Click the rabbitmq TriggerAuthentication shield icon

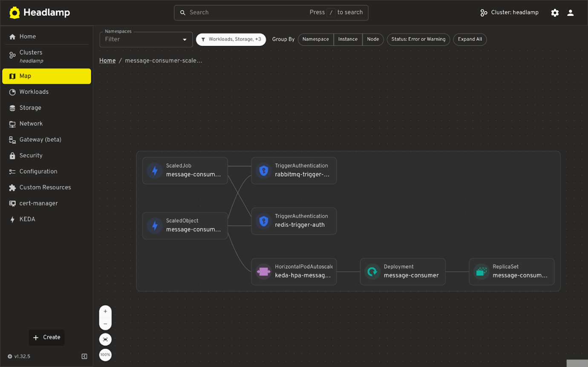(264, 171)
